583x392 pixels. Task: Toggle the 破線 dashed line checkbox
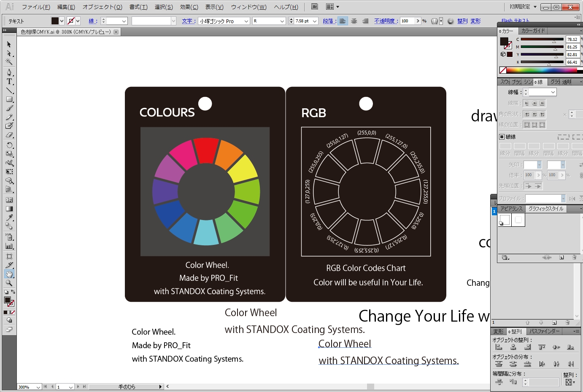pyautogui.click(x=502, y=137)
